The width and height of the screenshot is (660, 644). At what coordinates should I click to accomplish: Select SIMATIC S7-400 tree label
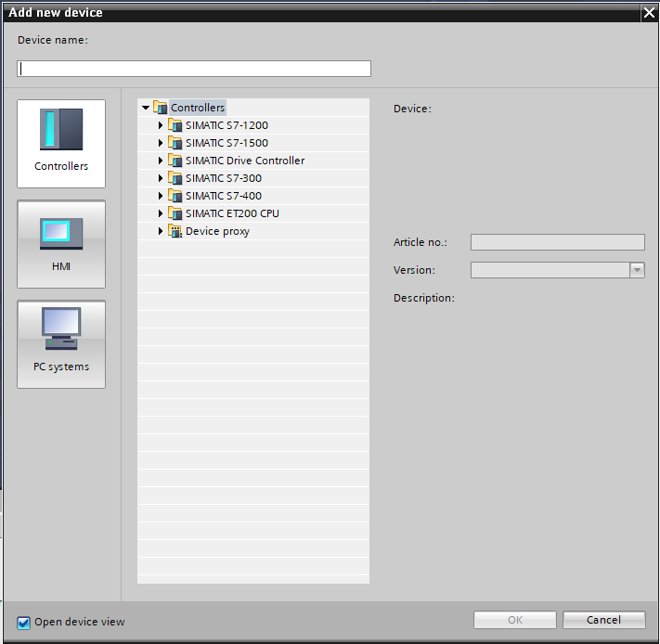pos(224,196)
